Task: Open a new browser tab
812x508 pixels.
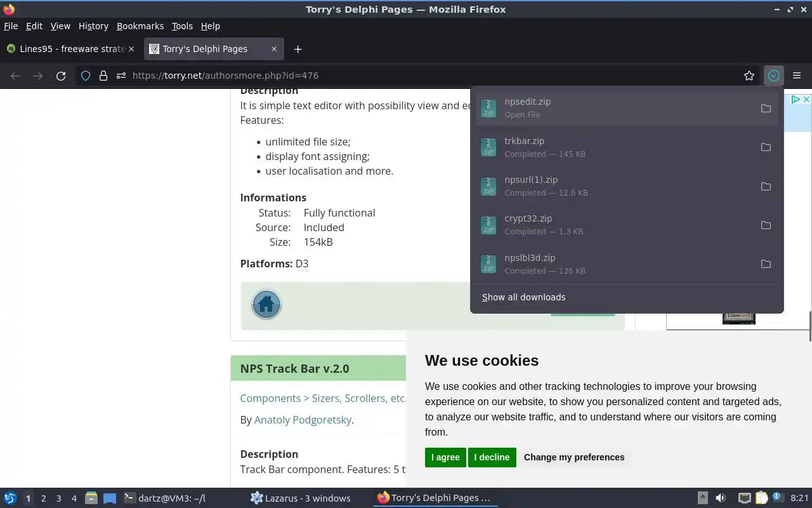Action: (x=298, y=49)
